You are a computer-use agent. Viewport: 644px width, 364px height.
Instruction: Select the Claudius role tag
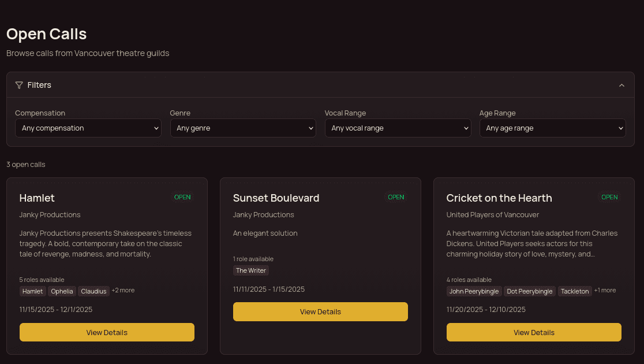93,291
